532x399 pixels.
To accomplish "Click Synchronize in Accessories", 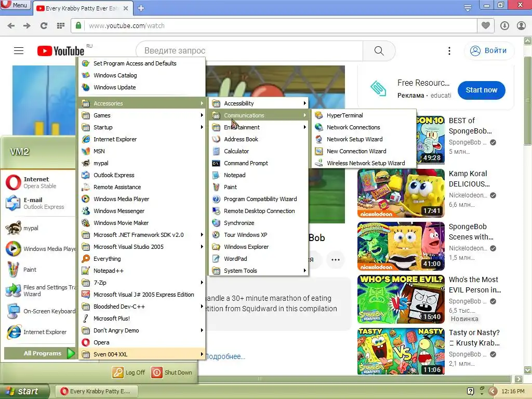I will [x=259, y=223].
